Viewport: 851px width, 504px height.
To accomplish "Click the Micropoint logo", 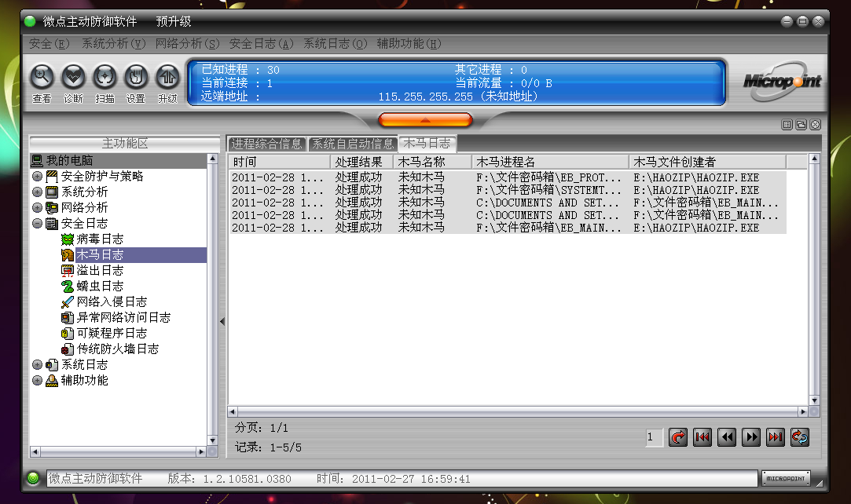I will [782, 82].
